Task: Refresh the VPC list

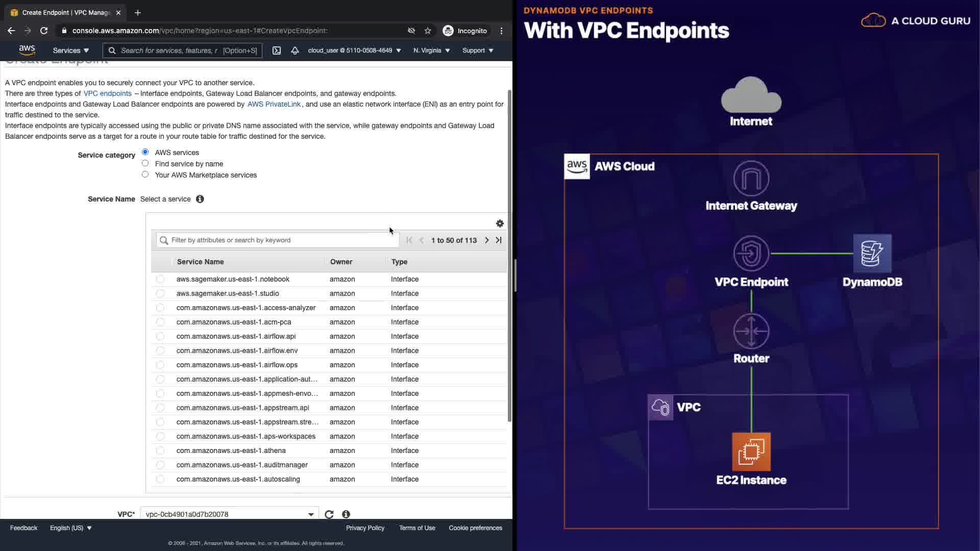Action: point(329,514)
